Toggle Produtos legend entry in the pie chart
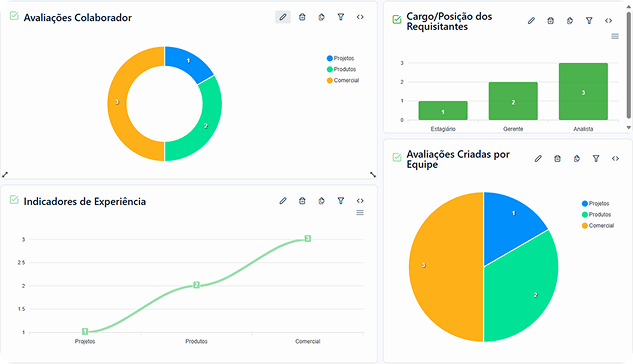This screenshot has height=364, width=633. 596,214
